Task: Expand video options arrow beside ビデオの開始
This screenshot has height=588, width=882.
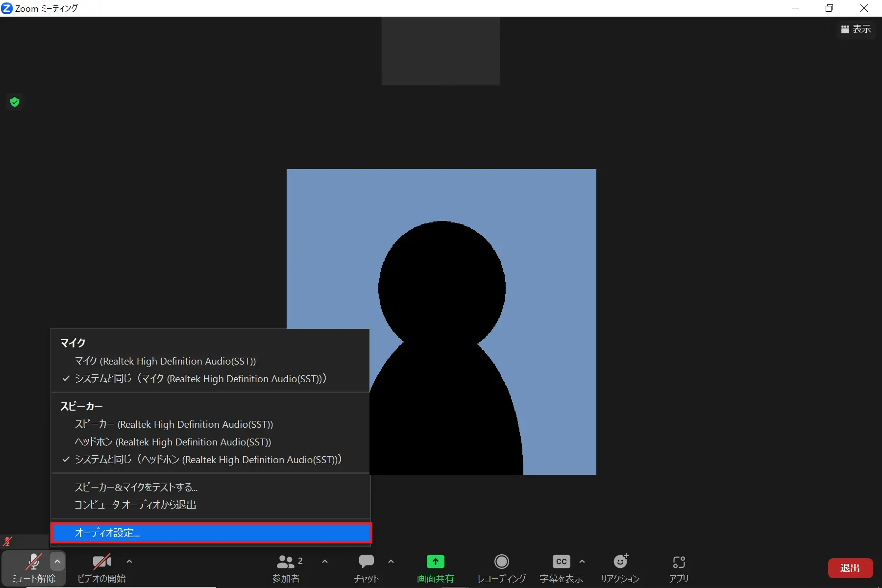Action: [x=129, y=562]
